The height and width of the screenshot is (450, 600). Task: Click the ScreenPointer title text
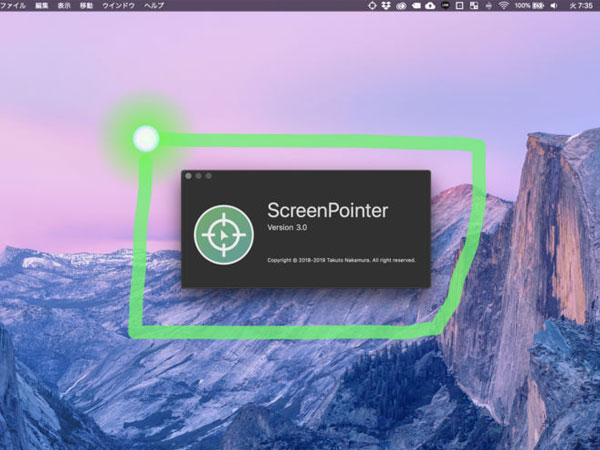pos(328,210)
